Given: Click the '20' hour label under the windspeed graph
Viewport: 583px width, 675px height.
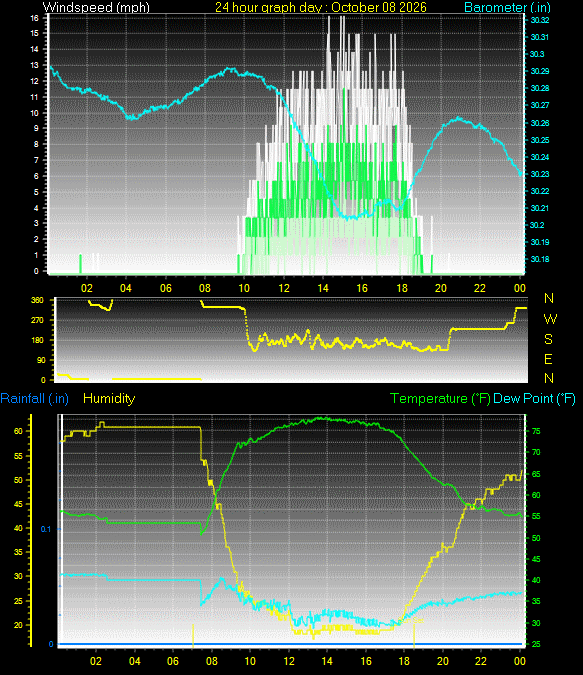Looking at the screenshot, I should 441,288.
